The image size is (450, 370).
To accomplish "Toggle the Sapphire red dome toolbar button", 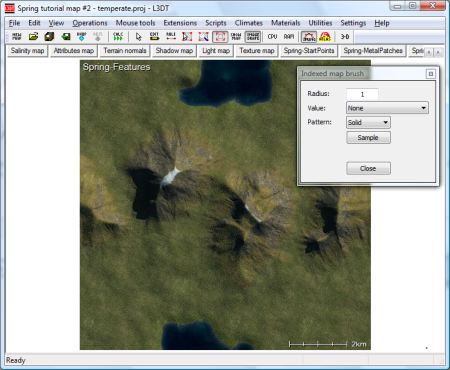I will click(309, 37).
